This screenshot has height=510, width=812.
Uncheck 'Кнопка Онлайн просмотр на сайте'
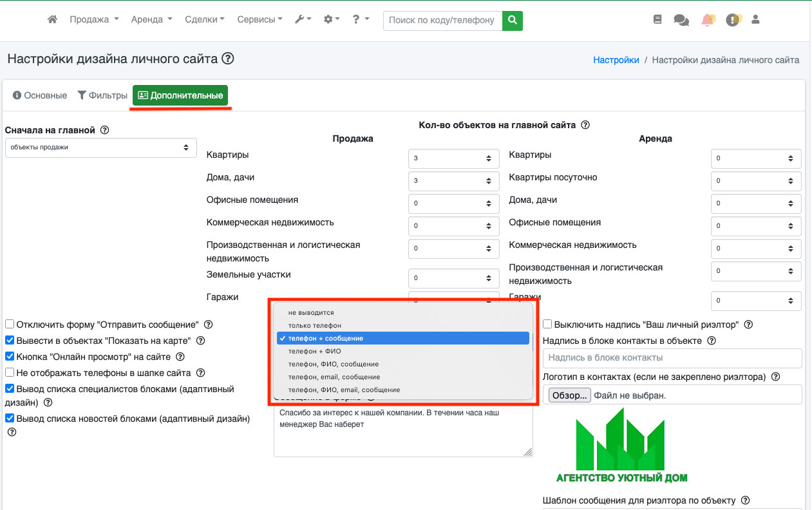(x=10, y=356)
